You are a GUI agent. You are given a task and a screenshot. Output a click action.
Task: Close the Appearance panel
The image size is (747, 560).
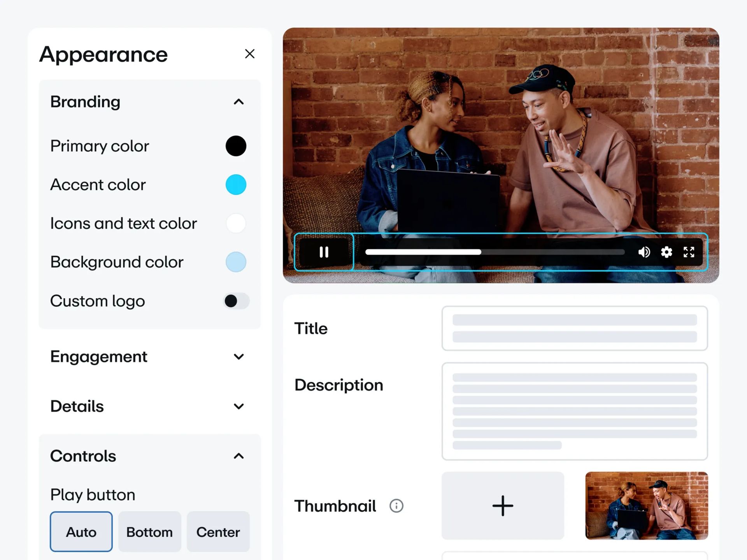point(250,54)
